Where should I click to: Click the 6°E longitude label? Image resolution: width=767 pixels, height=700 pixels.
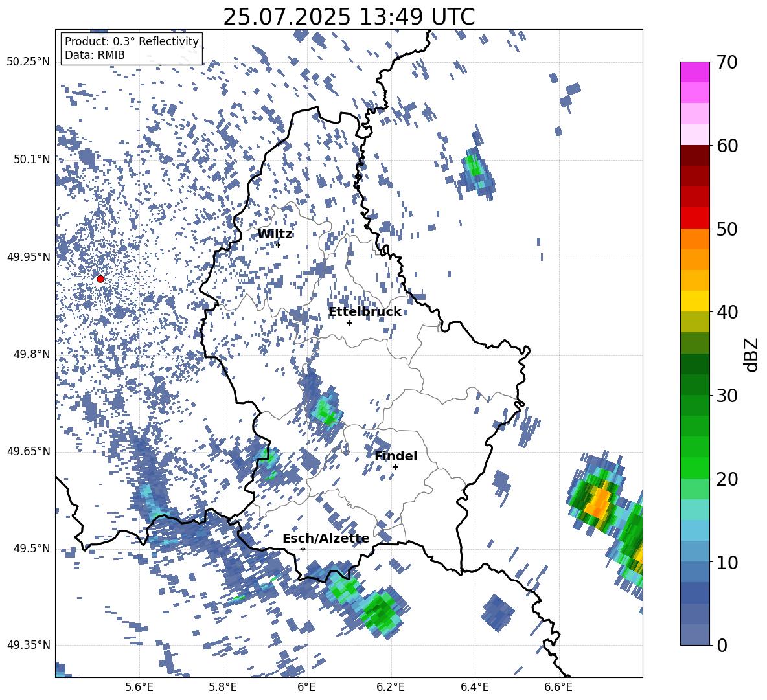coord(306,687)
